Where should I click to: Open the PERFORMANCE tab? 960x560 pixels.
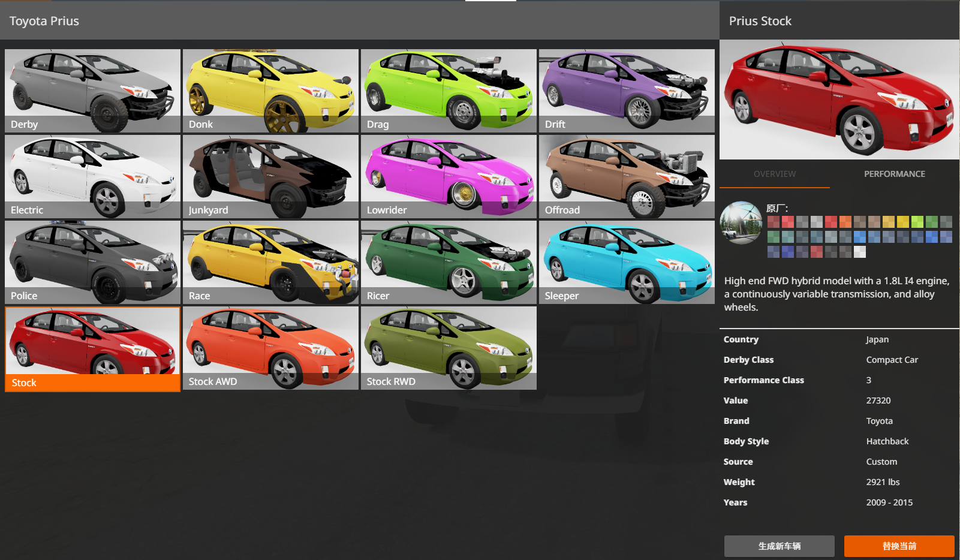(x=895, y=174)
